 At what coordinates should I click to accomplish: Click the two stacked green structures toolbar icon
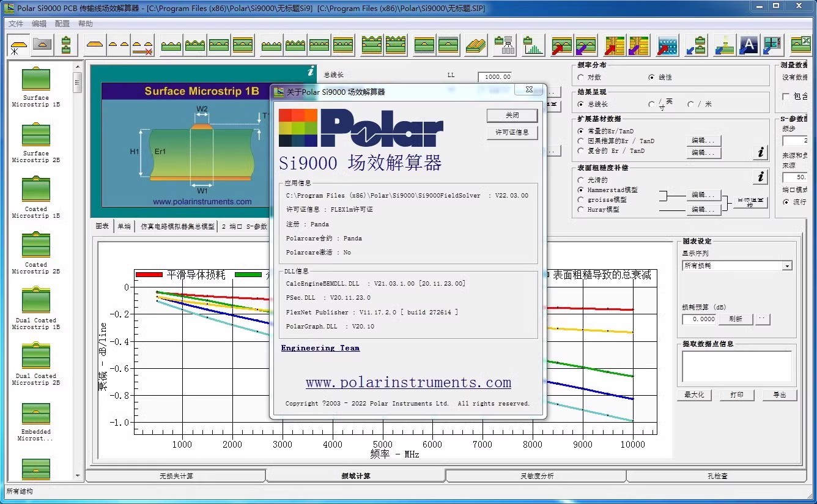(66, 45)
